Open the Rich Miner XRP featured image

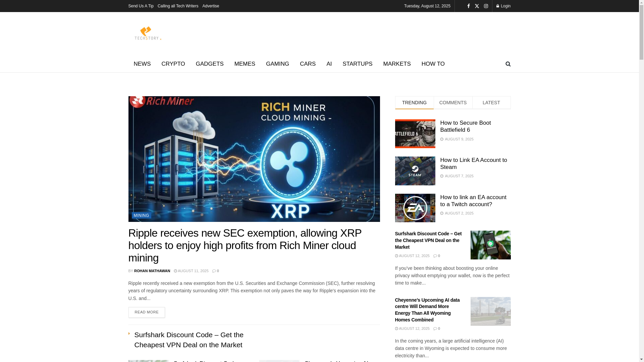coord(254,159)
